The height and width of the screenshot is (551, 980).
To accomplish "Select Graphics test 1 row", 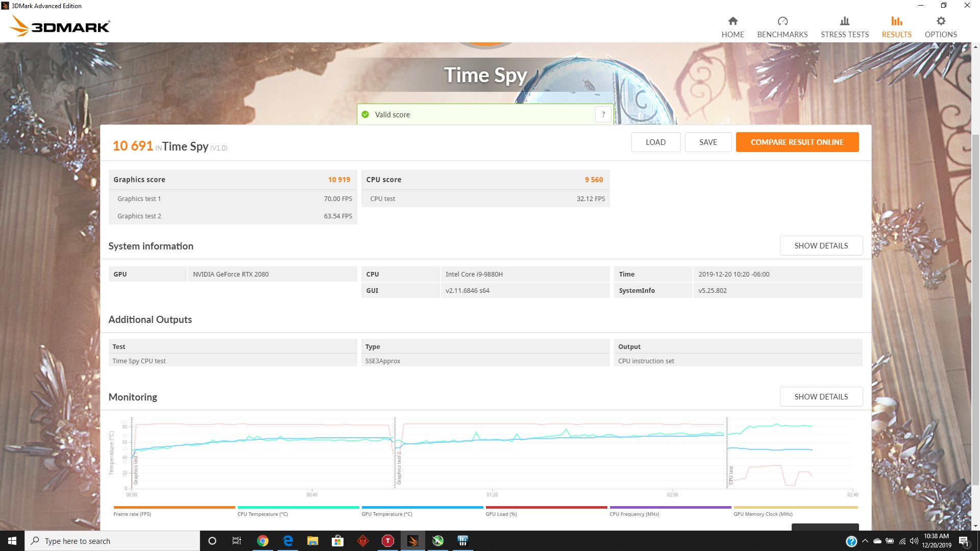I will [233, 198].
